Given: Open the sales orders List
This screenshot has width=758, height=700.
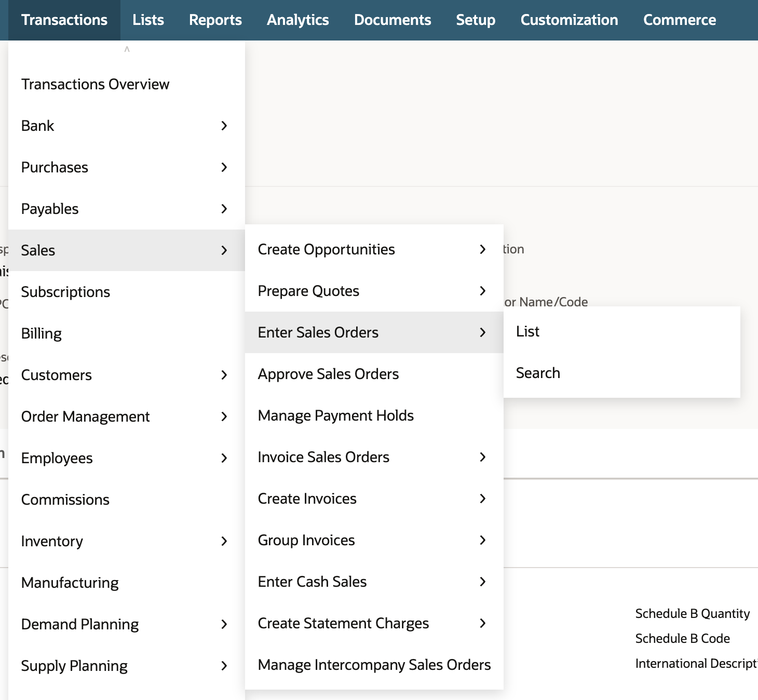Looking at the screenshot, I should click(622, 331).
